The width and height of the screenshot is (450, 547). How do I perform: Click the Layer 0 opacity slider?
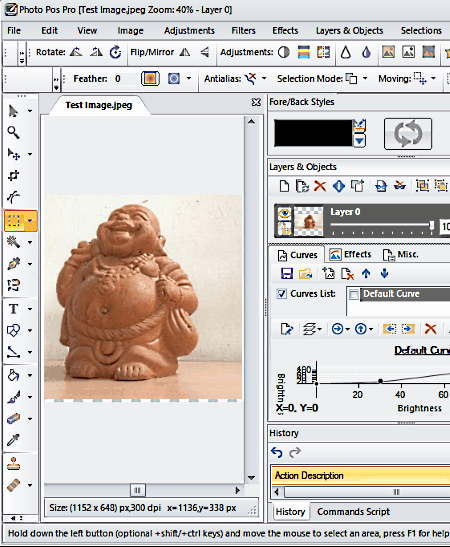[x=382, y=225]
